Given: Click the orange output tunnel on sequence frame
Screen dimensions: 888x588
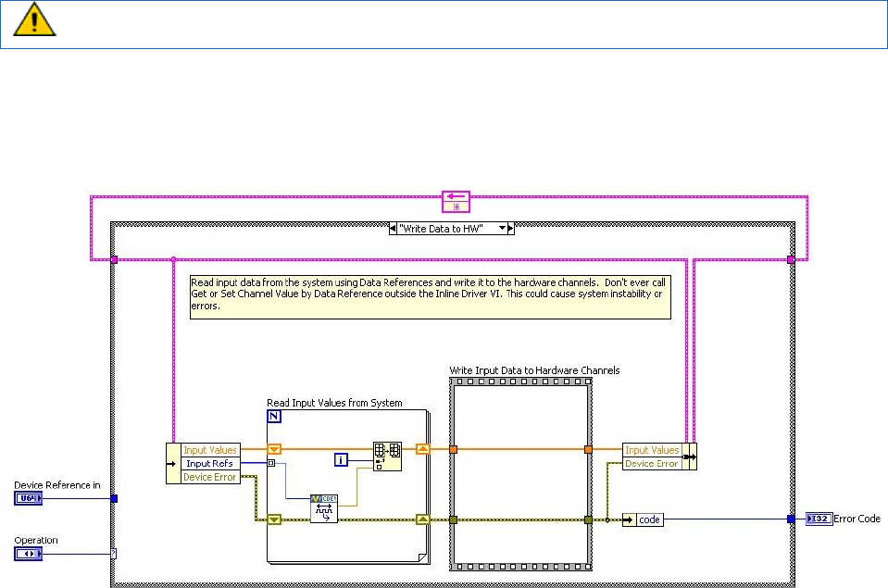Looking at the screenshot, I should 588,449.
